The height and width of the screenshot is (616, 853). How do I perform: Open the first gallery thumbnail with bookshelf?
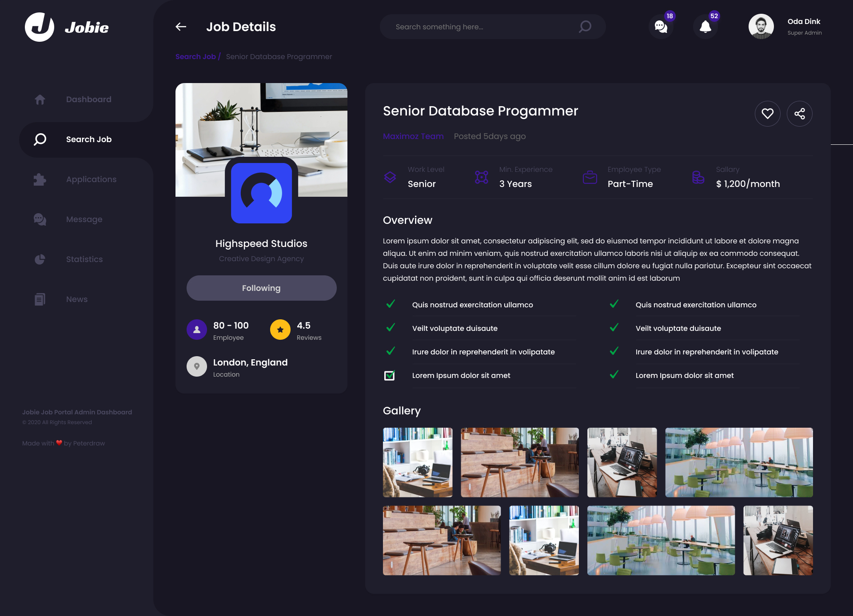[418, 462]
